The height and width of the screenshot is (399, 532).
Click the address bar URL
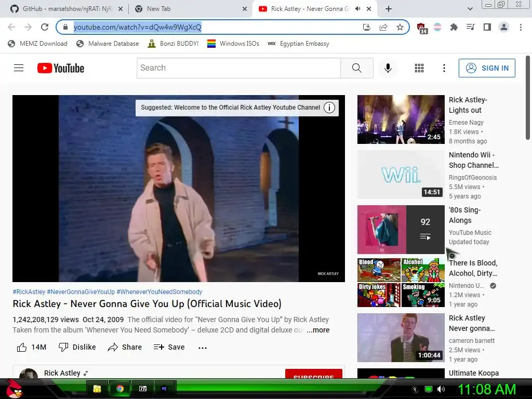[x=137, y=27]
